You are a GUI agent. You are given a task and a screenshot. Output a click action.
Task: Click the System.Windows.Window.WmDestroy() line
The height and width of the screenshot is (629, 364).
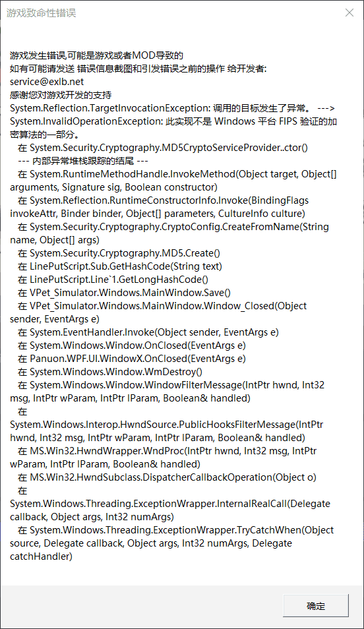click(110, 372)
